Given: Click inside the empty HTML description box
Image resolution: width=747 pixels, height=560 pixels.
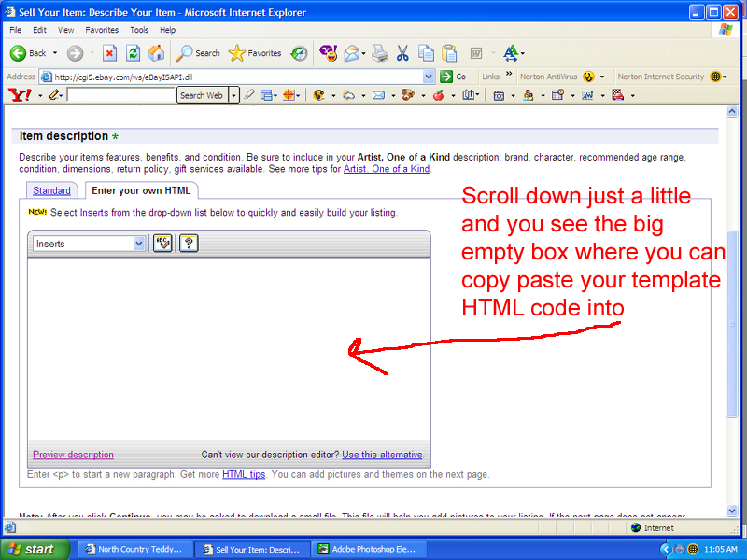Looking at the screenshot, I should (x=229, y=345).
